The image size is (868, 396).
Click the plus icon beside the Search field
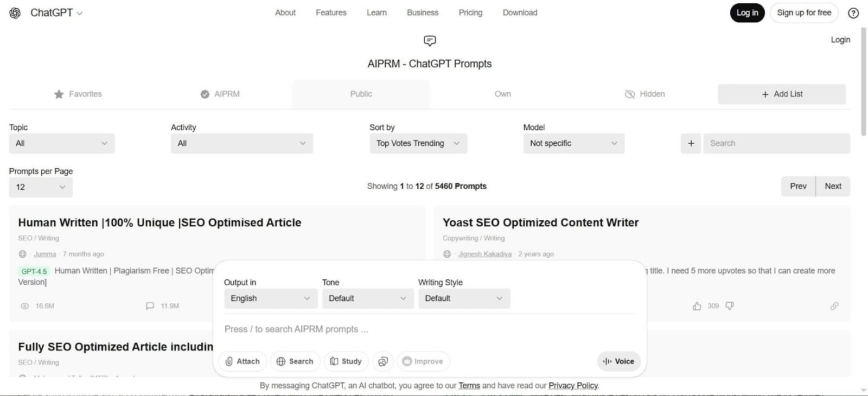(691, 143)
